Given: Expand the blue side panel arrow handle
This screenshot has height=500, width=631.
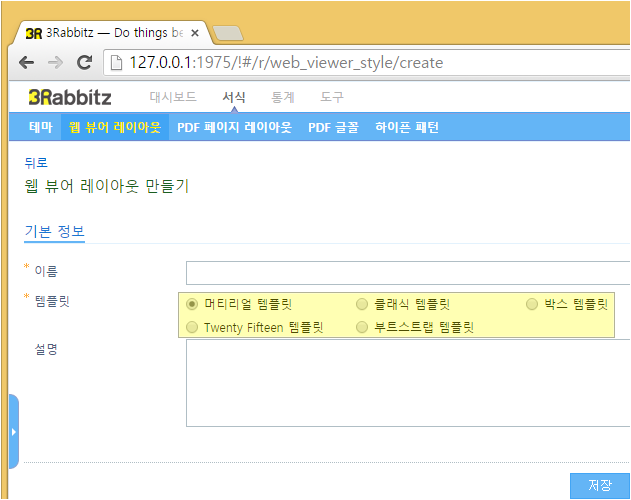Looking at the screenshot, I should tap(14, 432).
